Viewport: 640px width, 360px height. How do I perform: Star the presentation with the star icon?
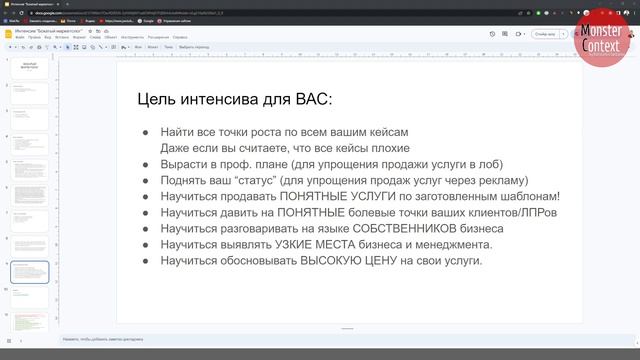tap(90, 31)
